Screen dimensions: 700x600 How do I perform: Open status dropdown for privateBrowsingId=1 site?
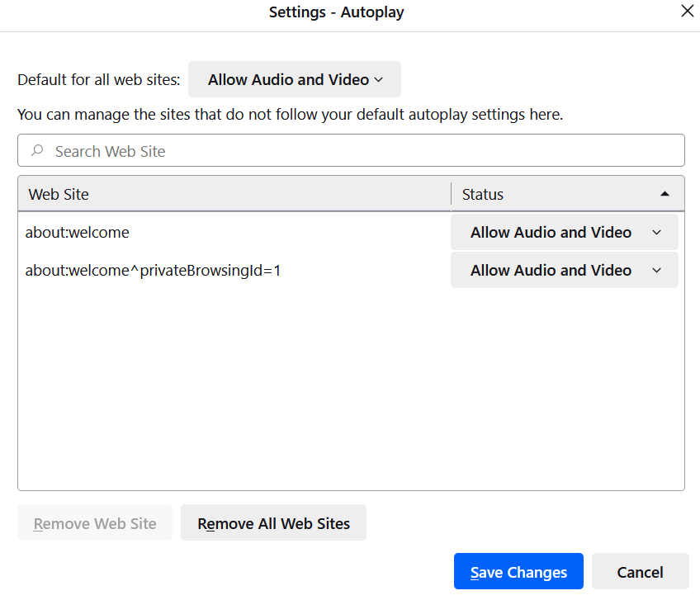(x=564, y=271)
